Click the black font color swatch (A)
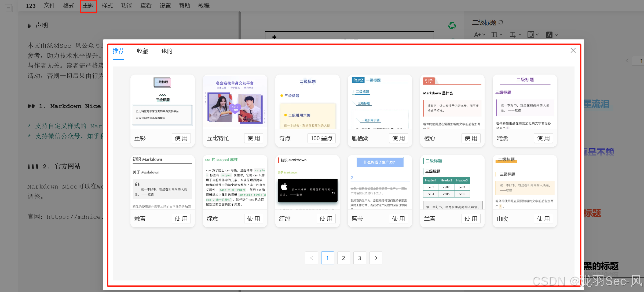This screenshot has height=292, width=644. coord(550,35)
